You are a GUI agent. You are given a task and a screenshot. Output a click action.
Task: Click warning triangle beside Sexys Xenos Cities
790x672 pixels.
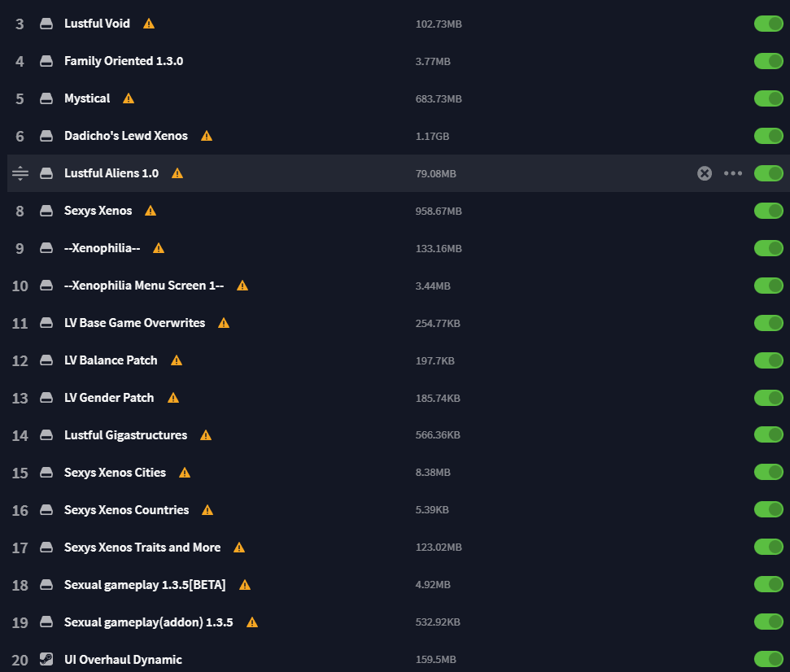point(185,473)
